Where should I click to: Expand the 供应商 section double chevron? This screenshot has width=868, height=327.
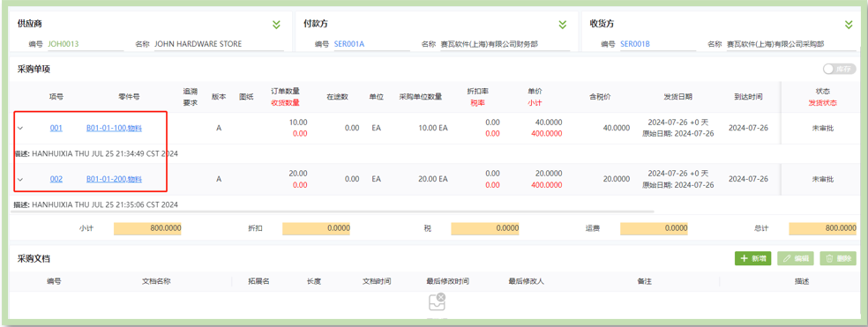pos(276,25)
